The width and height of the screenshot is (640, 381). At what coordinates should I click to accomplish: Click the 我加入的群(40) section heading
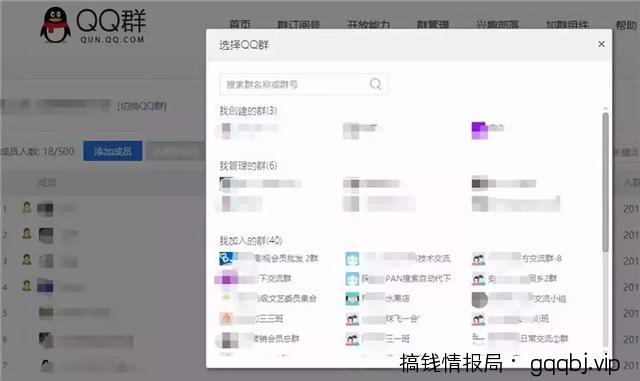click(251, 240)
